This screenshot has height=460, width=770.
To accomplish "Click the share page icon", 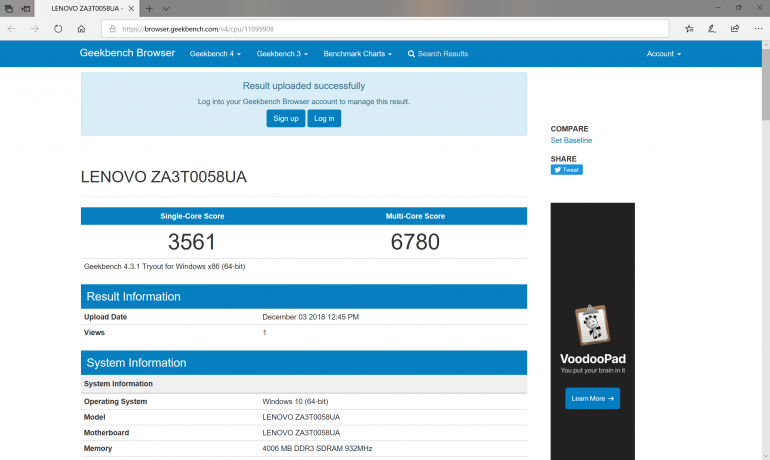I will point(735,29).
